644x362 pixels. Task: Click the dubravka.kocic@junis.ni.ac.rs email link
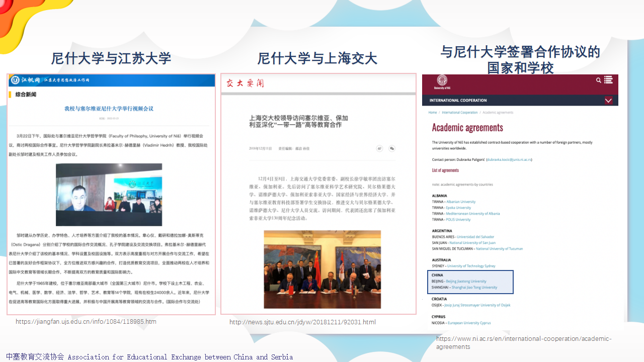509,159
